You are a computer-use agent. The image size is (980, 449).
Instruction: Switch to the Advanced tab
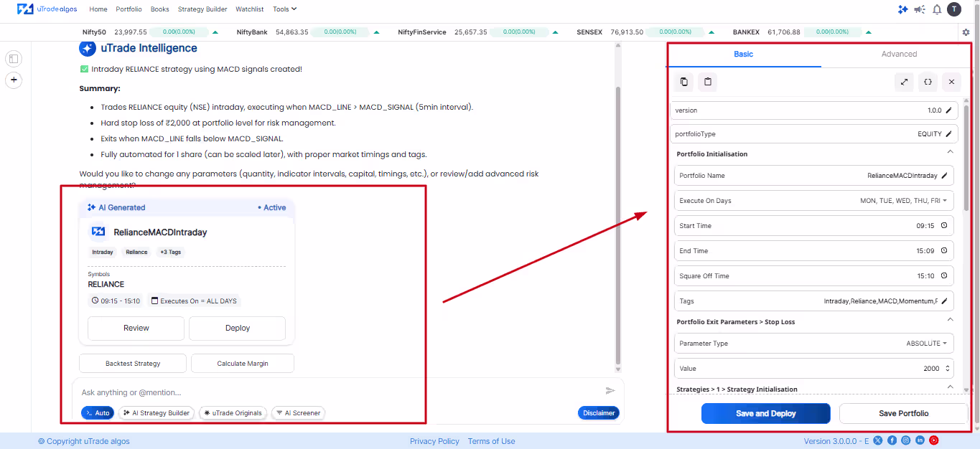point(899,54)
